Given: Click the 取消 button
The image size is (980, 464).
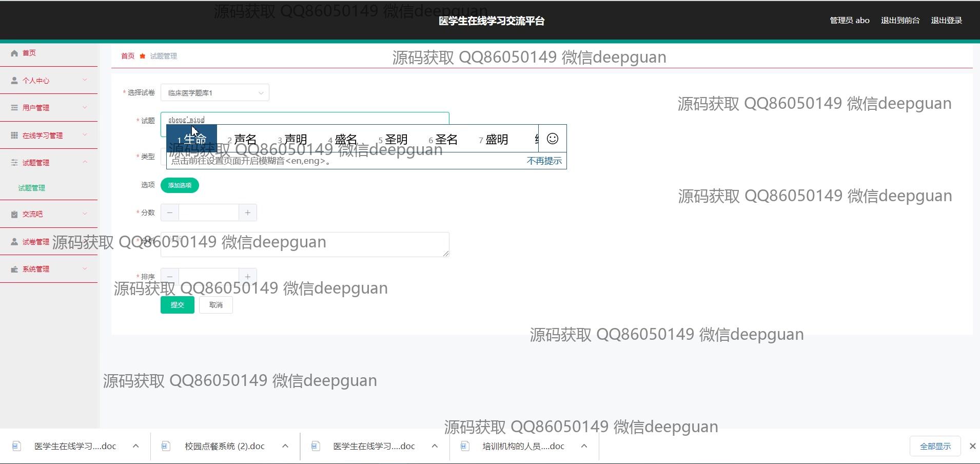Looking at the screenshot, I should pyautogui.click(x=215, y=305).
